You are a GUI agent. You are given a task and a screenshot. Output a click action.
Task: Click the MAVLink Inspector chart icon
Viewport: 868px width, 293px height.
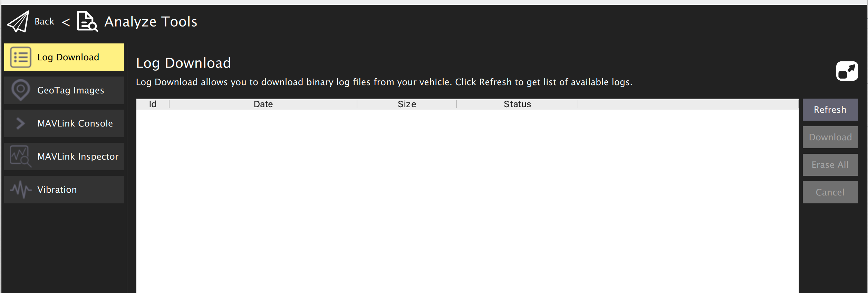20,156
